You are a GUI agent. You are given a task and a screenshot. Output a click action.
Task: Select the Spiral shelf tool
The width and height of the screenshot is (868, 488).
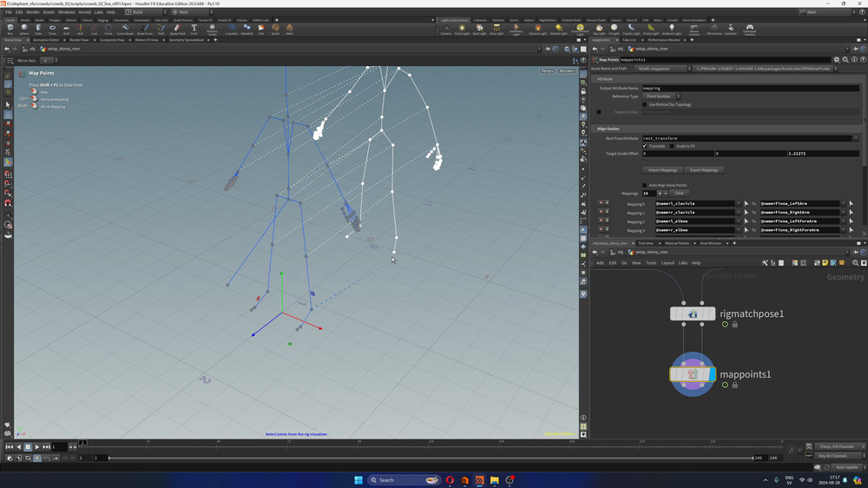(x=275, y=29)
